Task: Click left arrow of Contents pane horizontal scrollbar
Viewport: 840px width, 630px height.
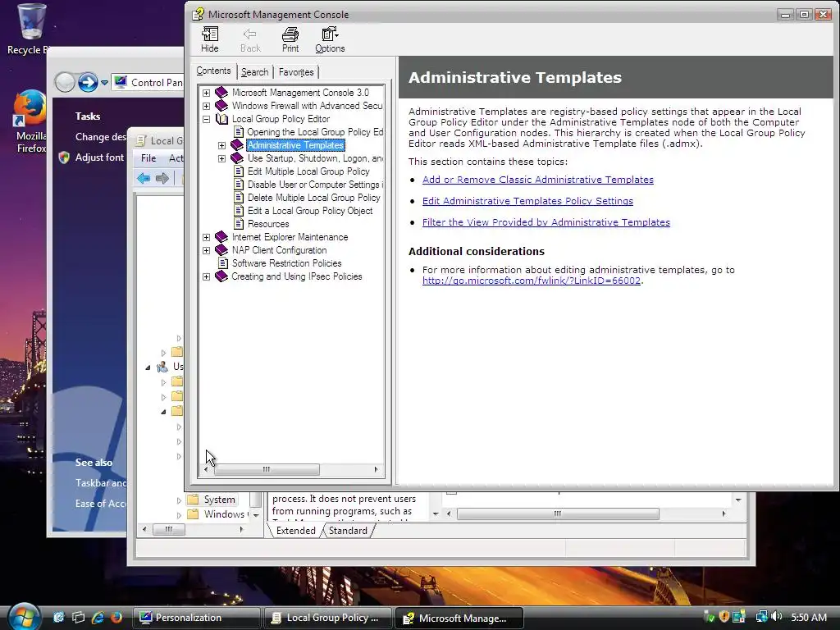Action: click(x=206, y=470)
